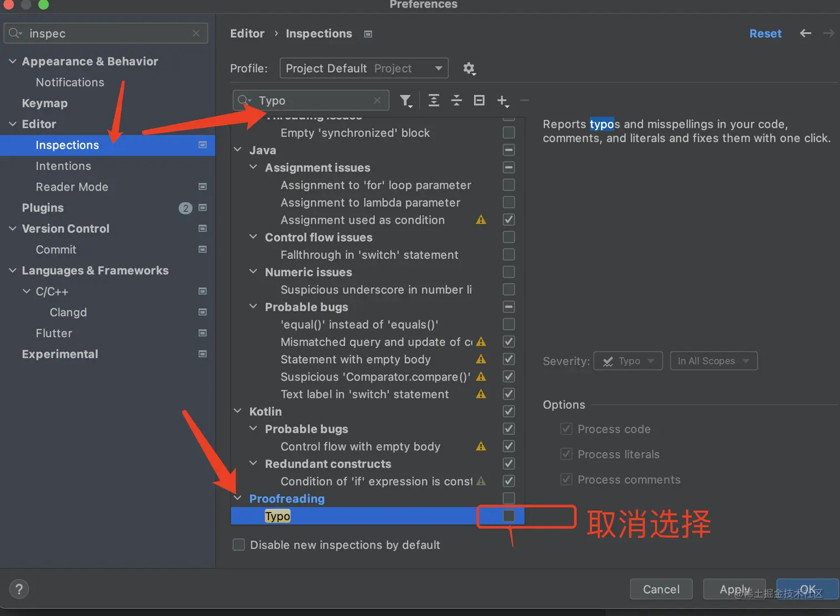Toggle Process literals option checkbox
The height and width of the screenshot is (616, 840).
click(566, 454)
